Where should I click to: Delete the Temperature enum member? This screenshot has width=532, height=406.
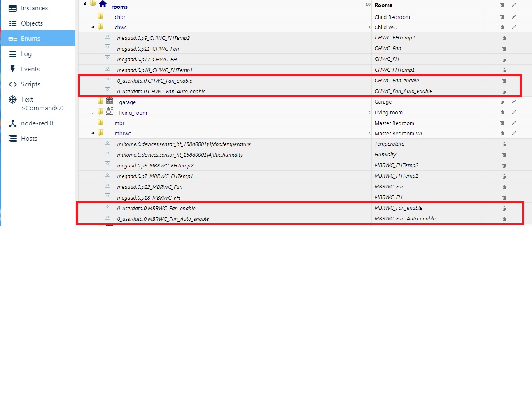(504, 144)
